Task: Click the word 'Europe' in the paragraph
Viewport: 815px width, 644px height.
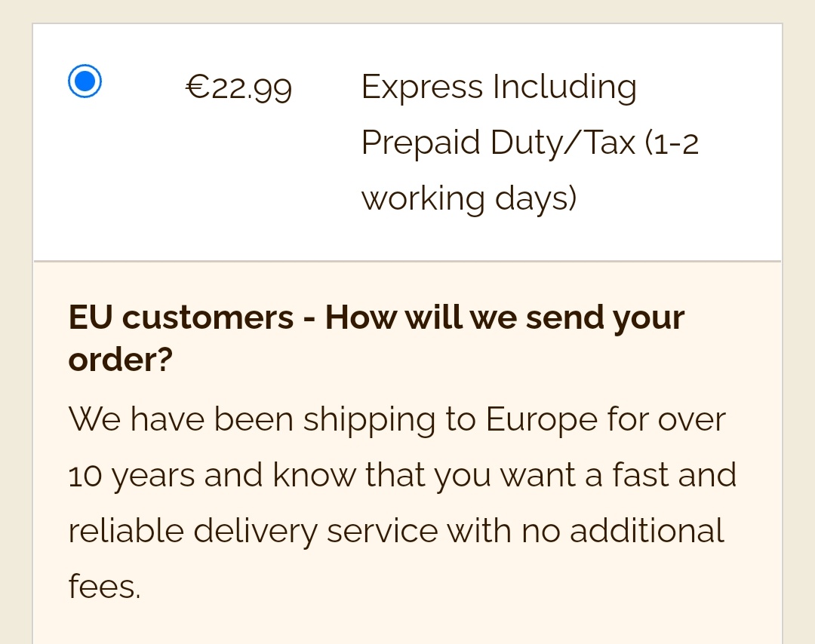Action: click(x=541, y=419)
